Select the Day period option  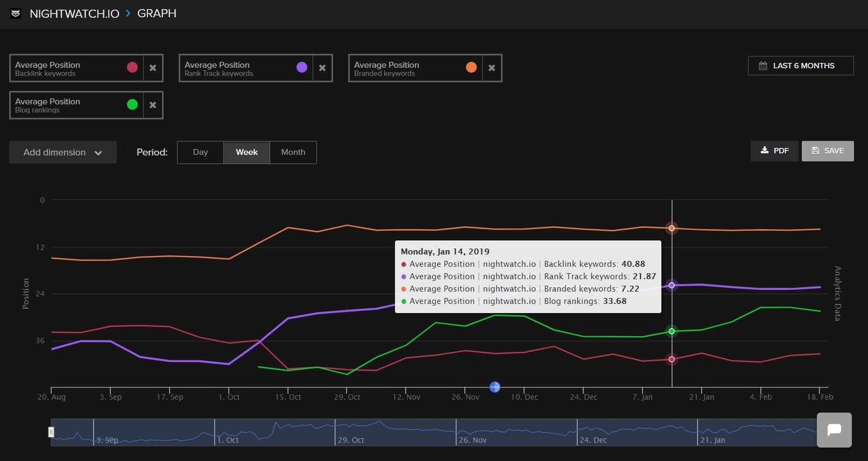pyautogui.click(x=200, y=152)
